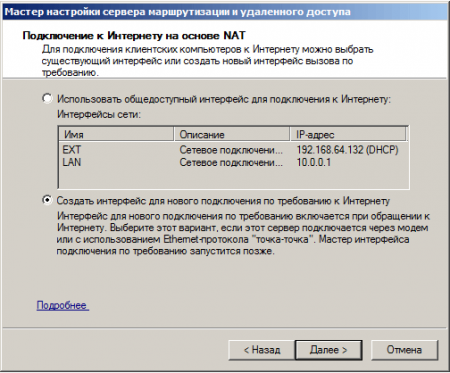Screen dimensions: 450x373
Task: Click the EXT row description "Сетевое подключени..."
Action: tap(231, 150)
